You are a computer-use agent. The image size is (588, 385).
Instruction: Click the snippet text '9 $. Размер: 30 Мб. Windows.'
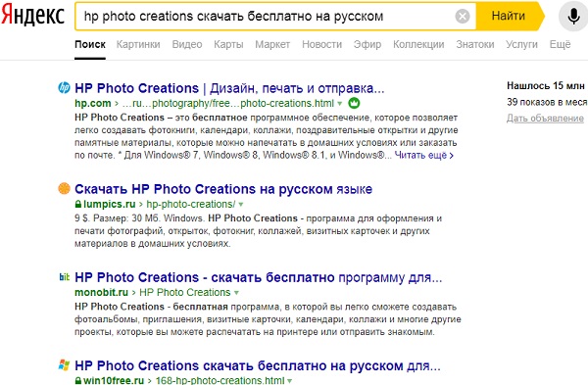[x=139, y=218]
